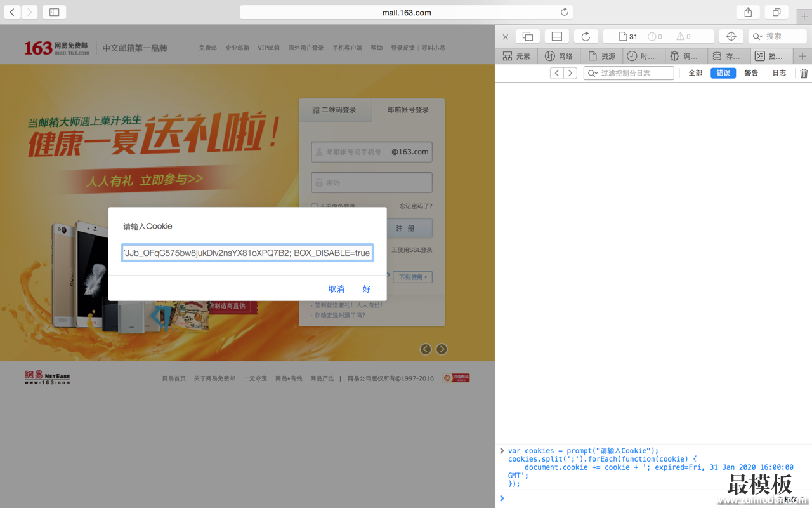Screen dimensions: 812x508
Task: Click 人人有礼 立即参与>> banner link
Action: point(145,181)
